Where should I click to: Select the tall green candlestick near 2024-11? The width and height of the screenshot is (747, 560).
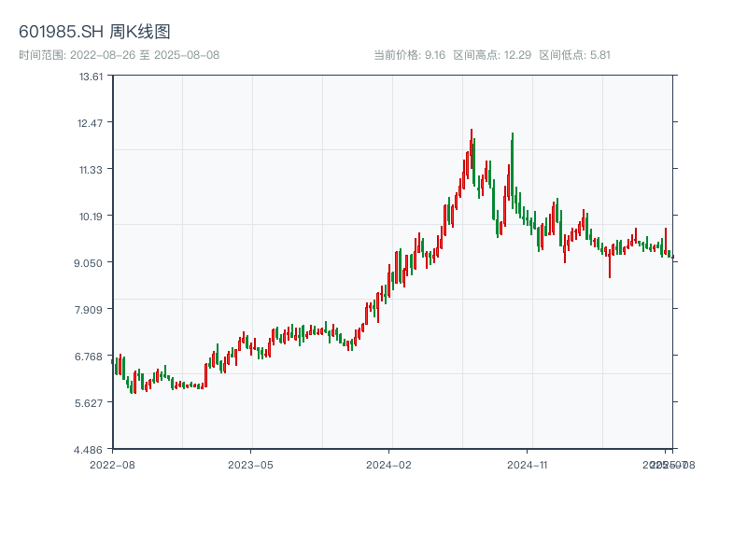[513, 168]
